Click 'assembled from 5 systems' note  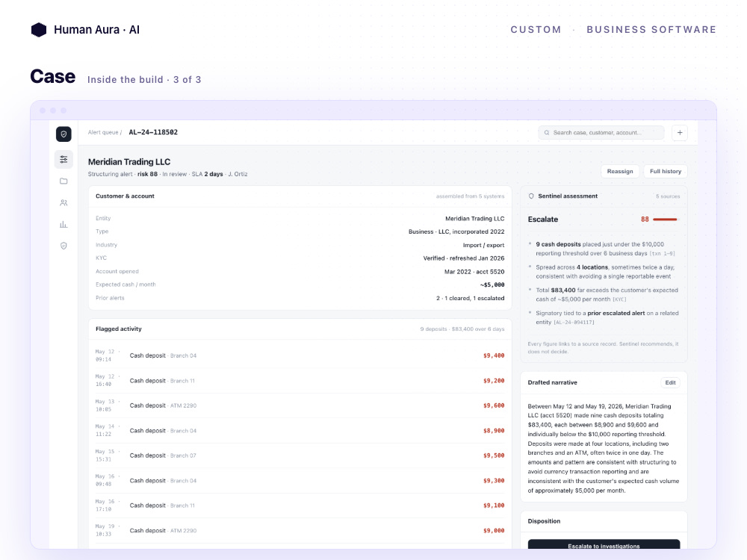(x=470, y=196)
